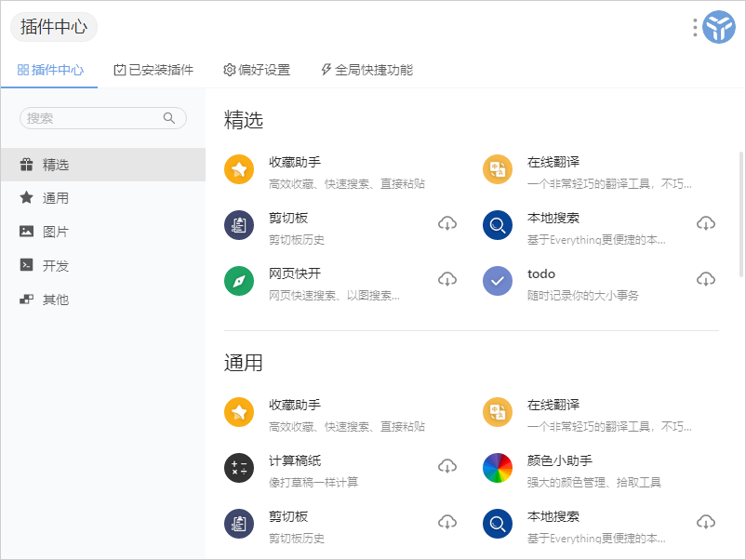Open the 网页快开 plugin icon

[x=239, y=281]
